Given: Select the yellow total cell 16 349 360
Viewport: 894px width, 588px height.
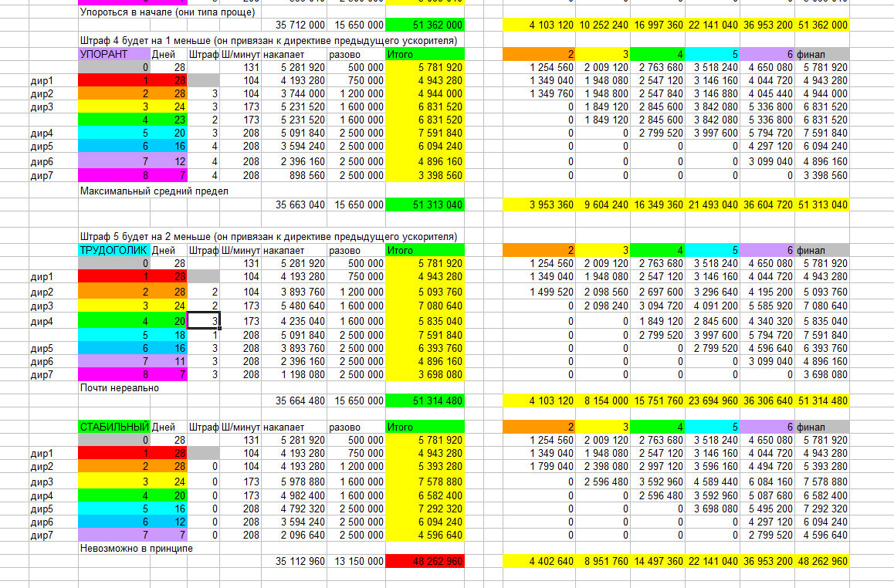Looking at the screenshot, I should click(658, 204).
